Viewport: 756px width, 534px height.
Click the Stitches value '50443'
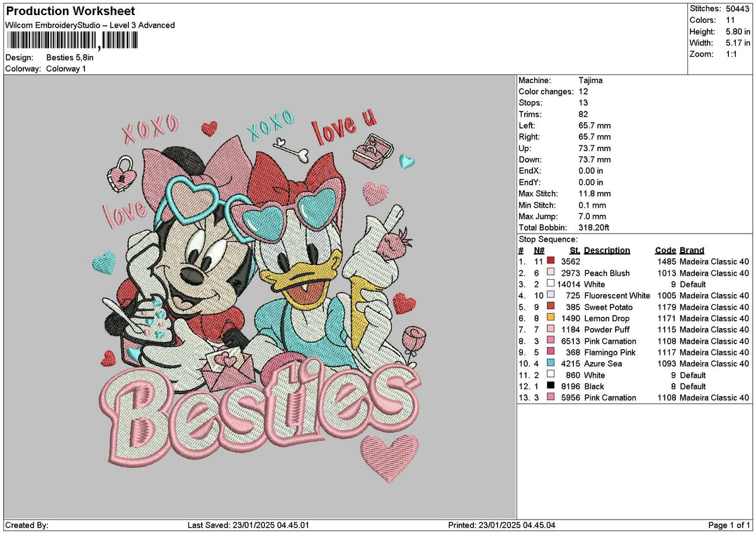(x=738, y=9)
